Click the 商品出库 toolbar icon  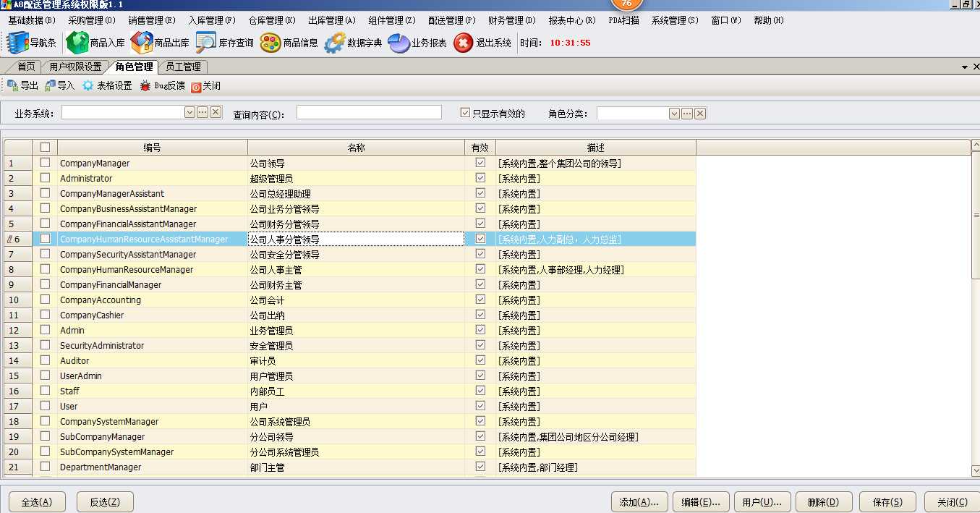click(x=142, y=43)
